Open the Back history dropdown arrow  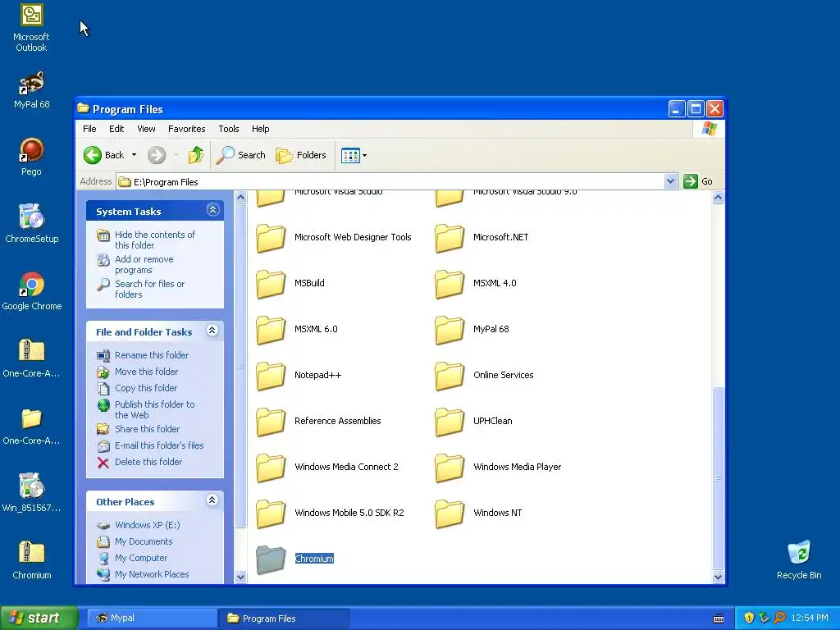(134, 155)
